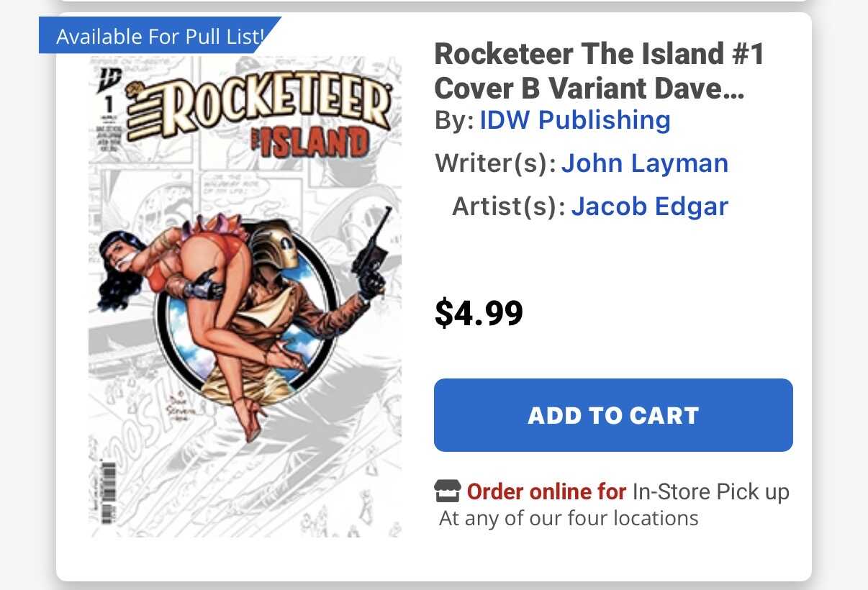Click the Rocketeer comic cover thumbnail

(245, 296)
